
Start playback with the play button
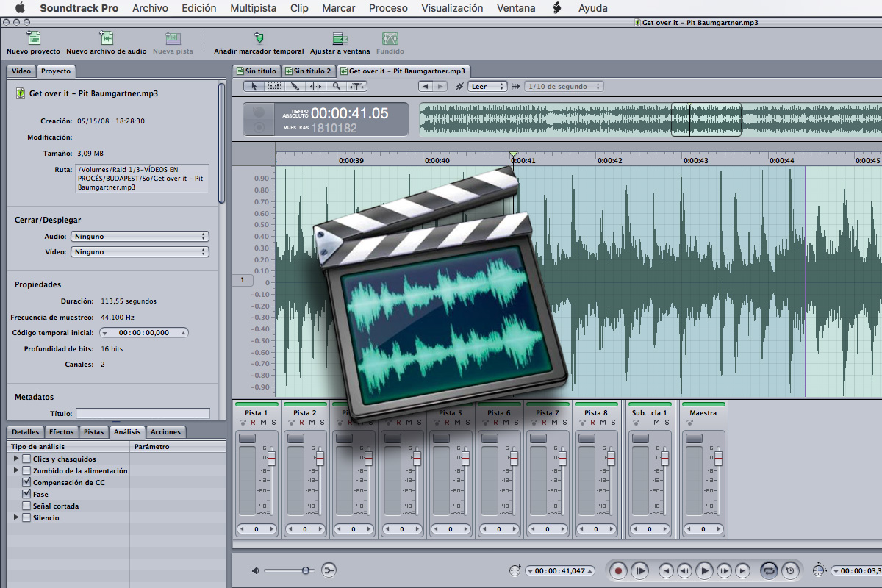coord(704,570)
